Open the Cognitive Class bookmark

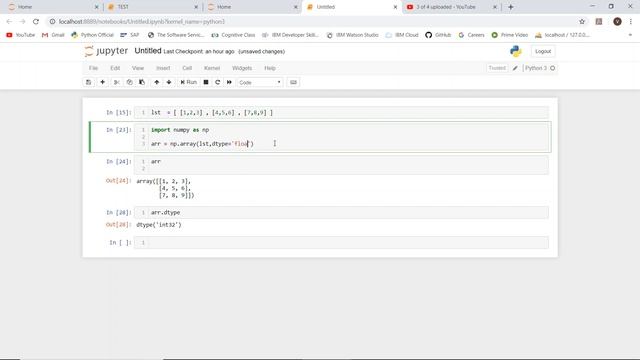click(233, 35)
